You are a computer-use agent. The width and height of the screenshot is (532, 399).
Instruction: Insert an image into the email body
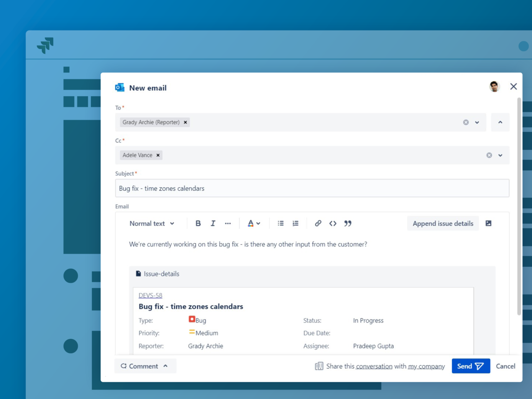click(488, 223)
